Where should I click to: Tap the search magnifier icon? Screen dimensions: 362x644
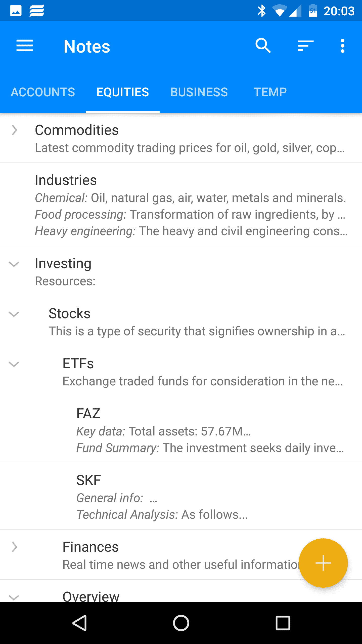(x=263, y=46)
